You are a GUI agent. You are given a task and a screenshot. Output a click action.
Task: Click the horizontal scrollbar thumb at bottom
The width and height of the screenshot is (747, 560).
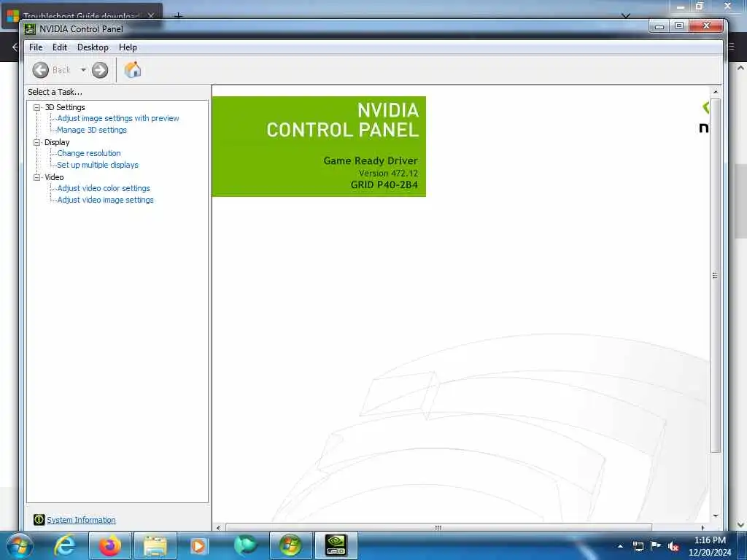coord(438,528)
